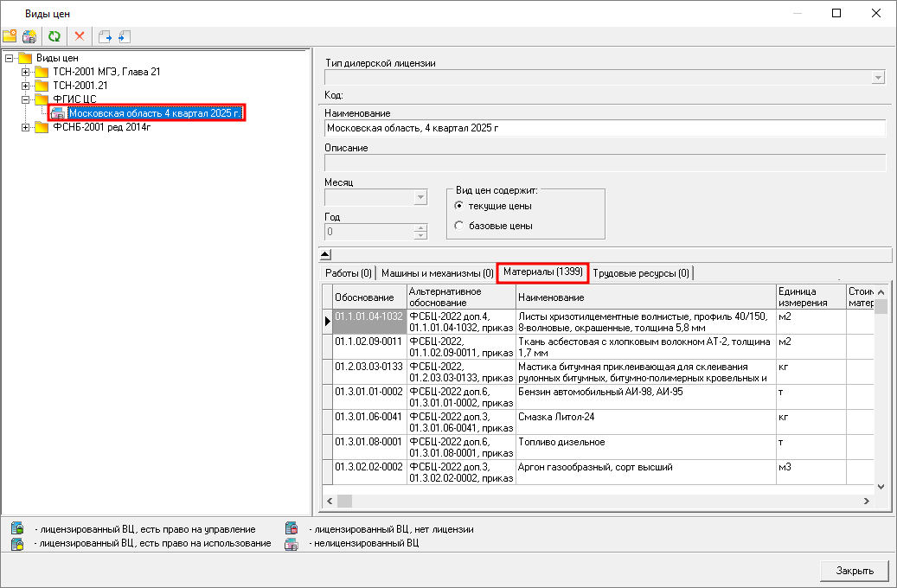897x588 pixels.
Task: Click the ФСНБ-2001 ред 2014г folder icon
Action: pos(42,128)
